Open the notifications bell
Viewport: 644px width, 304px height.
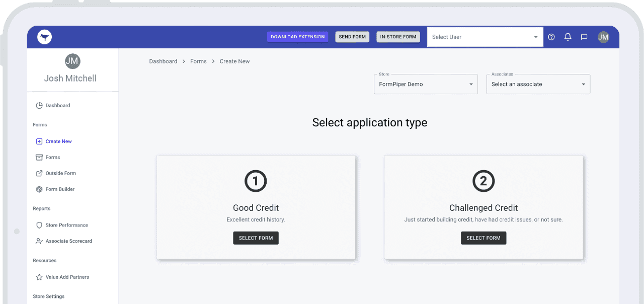[568, 37]
